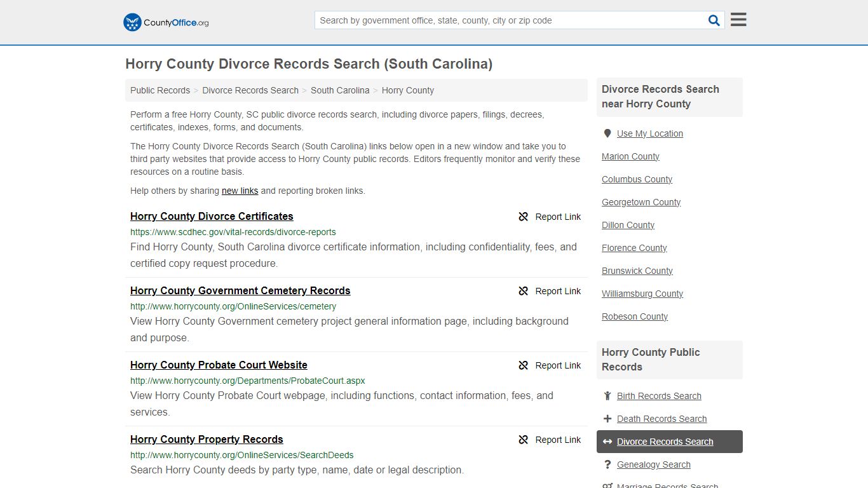Open Columbus County link
This screenshot has width=868, height=488.
[x=637, y=179]
